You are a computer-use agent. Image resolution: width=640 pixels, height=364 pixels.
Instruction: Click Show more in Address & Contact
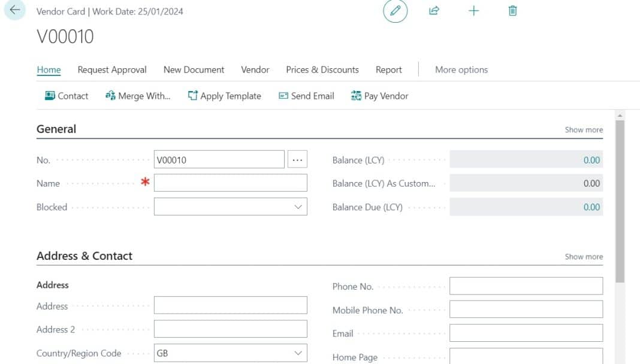583,256
